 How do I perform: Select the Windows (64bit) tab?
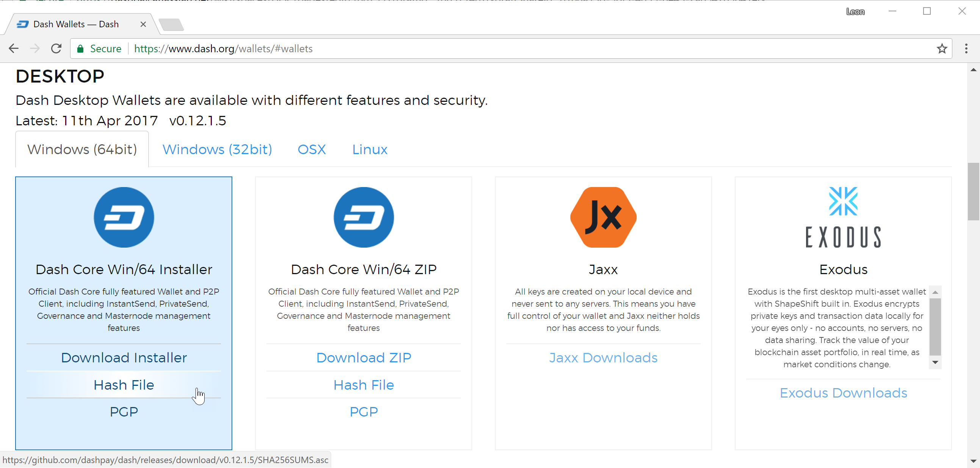82,150
